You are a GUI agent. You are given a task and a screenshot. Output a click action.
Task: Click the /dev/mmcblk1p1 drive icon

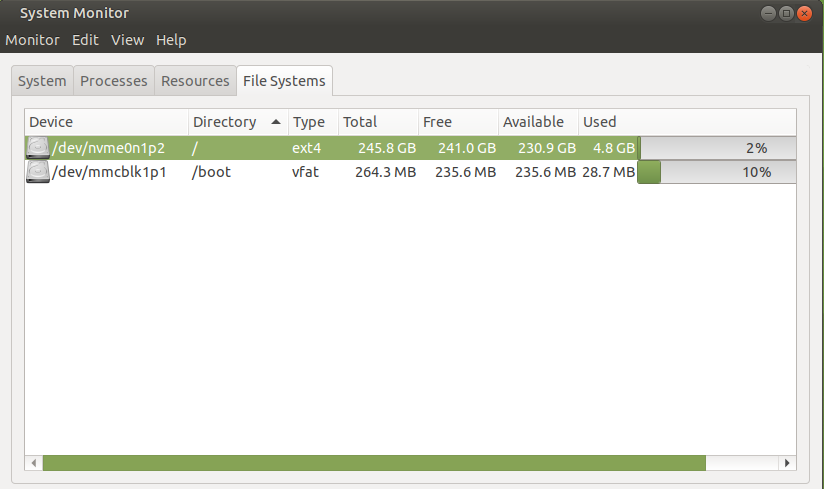pos(38,172)
